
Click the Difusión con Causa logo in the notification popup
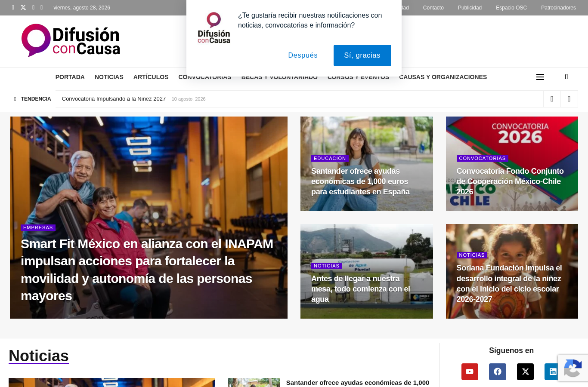tap(214, 28)
